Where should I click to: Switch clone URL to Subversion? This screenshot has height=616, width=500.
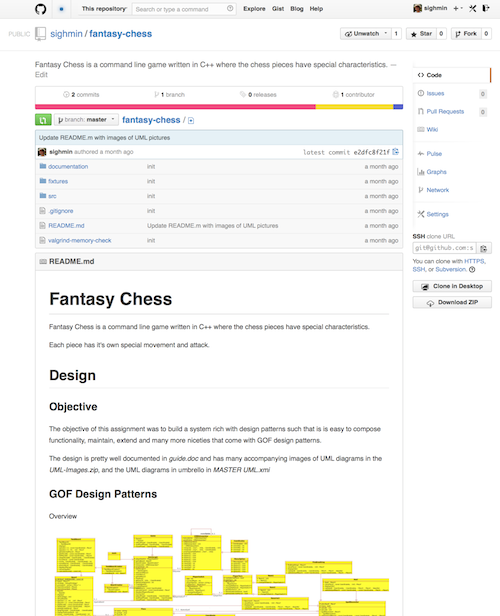[451, 270]
